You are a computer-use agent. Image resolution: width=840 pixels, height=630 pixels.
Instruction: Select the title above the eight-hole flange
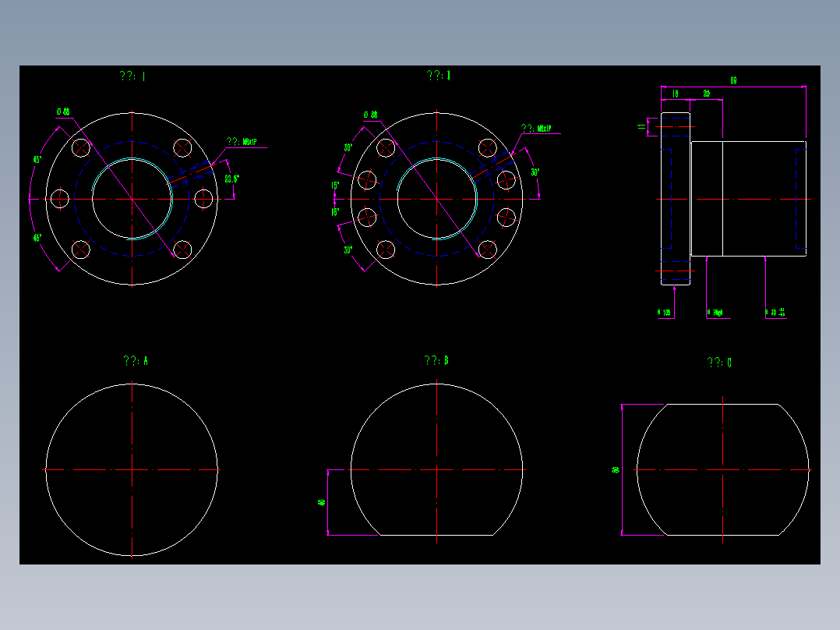439,76
